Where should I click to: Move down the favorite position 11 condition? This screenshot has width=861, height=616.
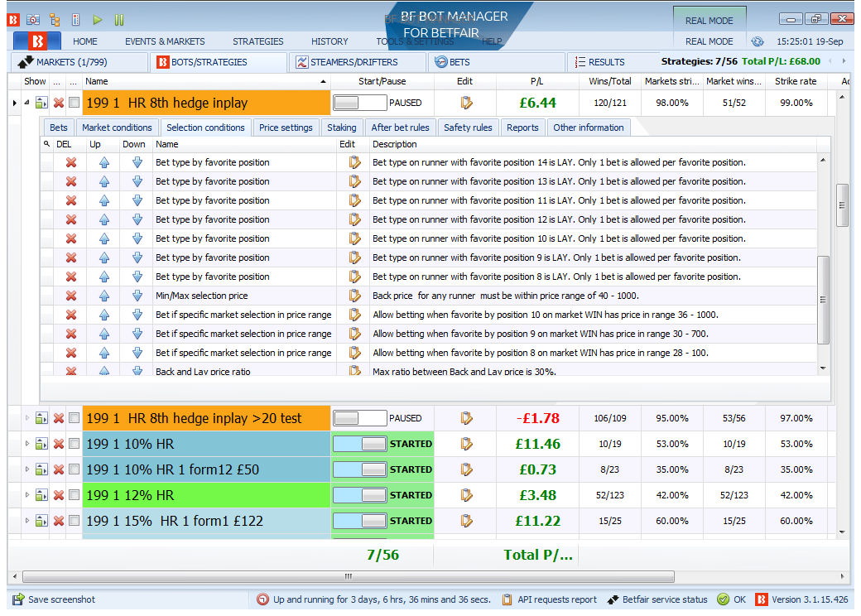click(x=137, y=200)
